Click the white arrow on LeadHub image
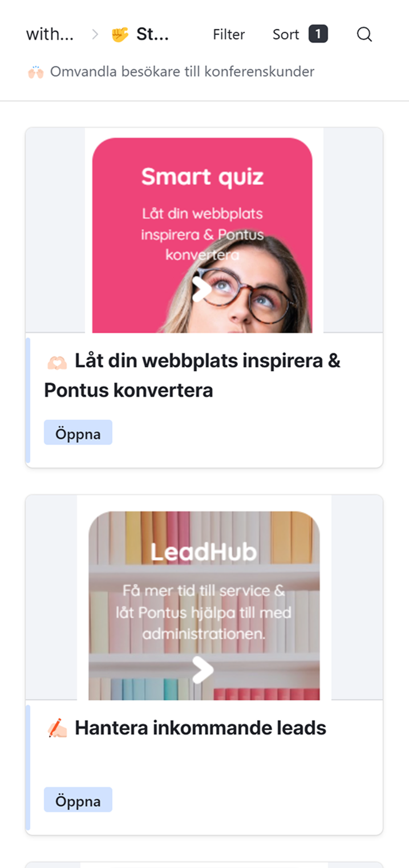Screen dimensions: 409x868 point(202,670)
